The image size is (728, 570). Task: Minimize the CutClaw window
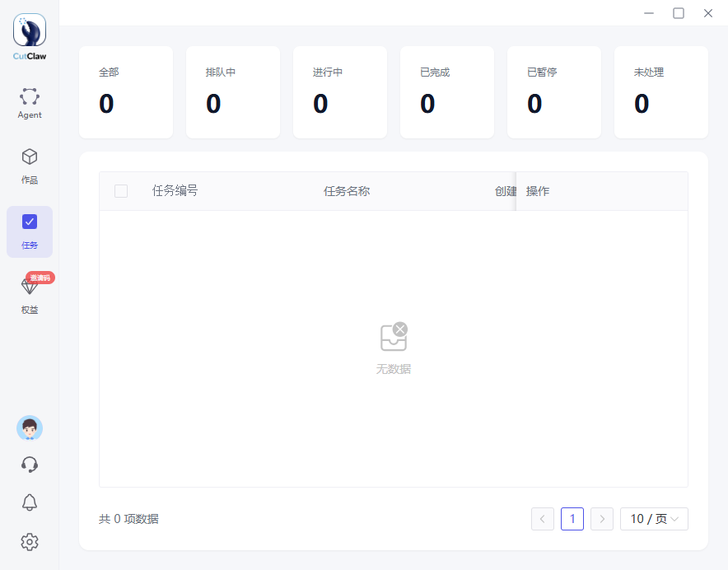pos(649,13)
